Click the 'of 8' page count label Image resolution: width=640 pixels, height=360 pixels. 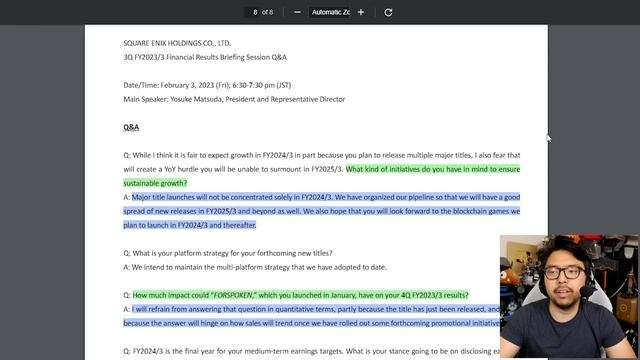267,12
